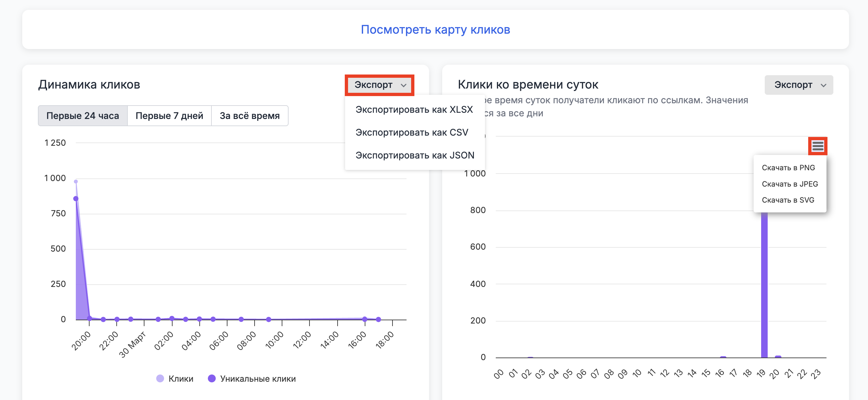The height and width of the screenshot is (400, 868).
Task: Switch to За всё время period
Action: tap(249, 116)
